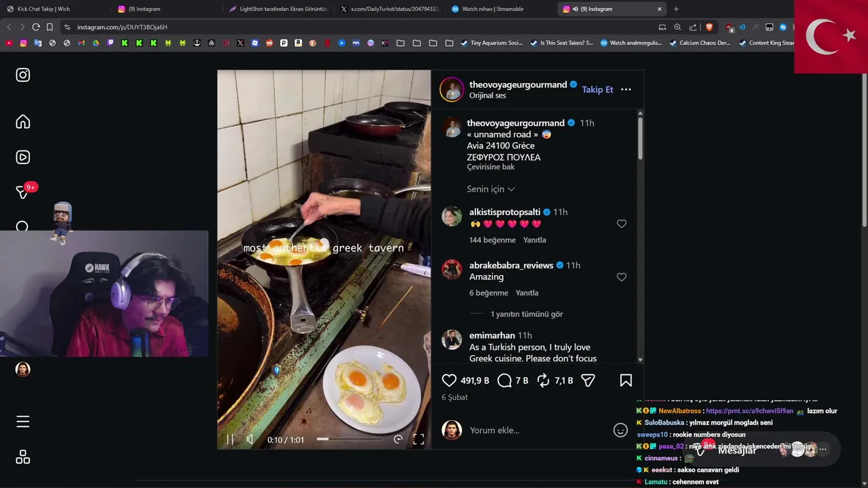Open Gmail bookmark icon

click(81, 43)
